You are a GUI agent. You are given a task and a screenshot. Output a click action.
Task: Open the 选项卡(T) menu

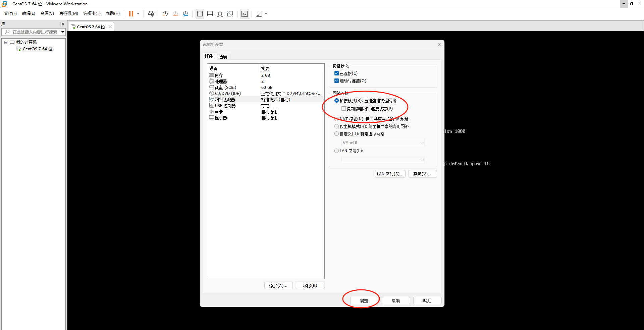pyautogui.click(x=92, y=13)
